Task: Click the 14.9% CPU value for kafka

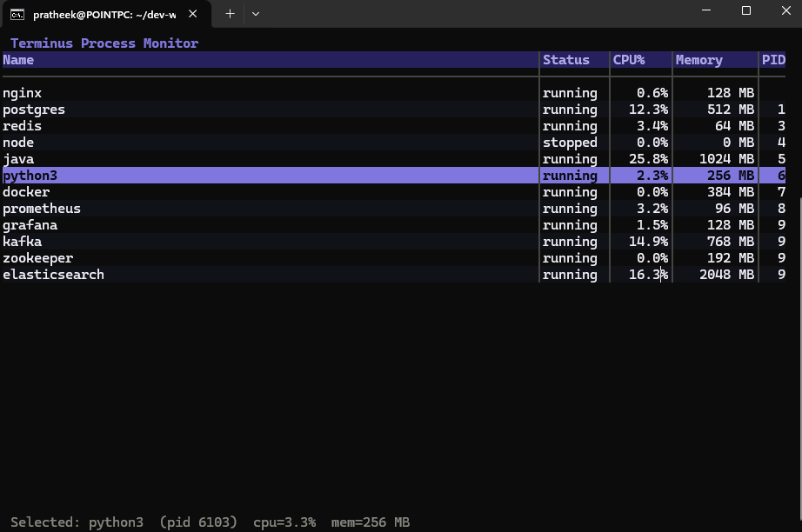Action: [649, 241]
